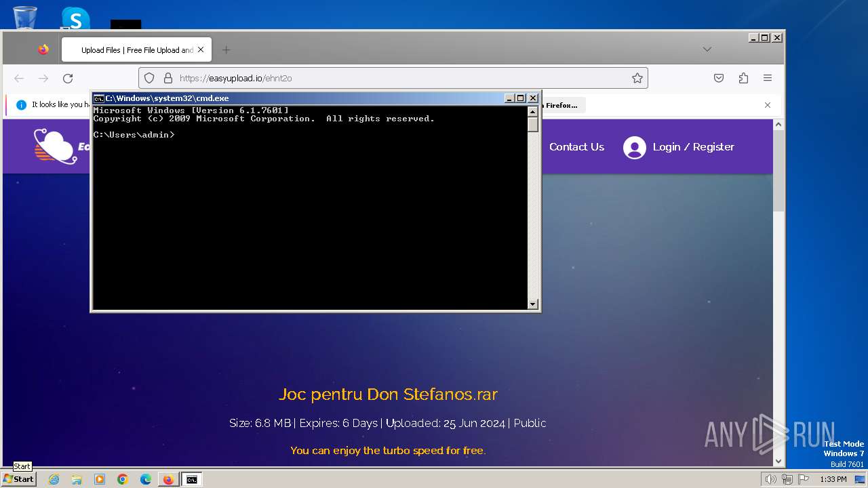Open the Save to Pocket icon

(719, 78)
